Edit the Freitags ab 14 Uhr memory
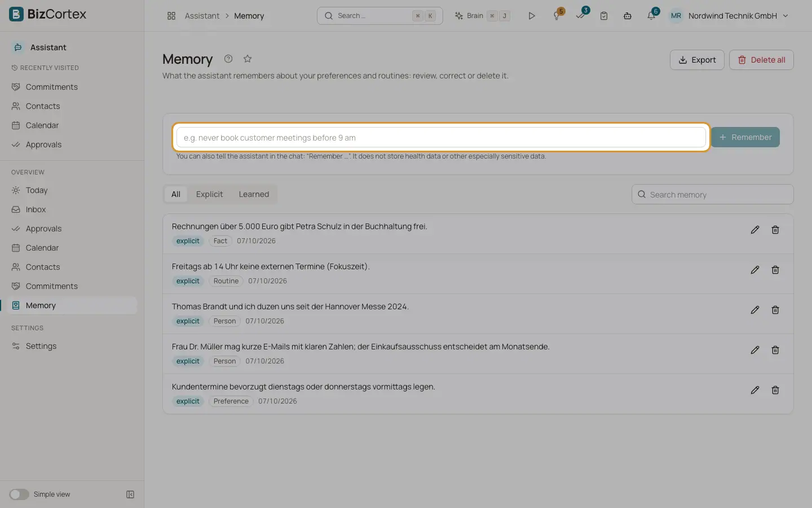Screen dimensions: 812x508 point(755,270)
